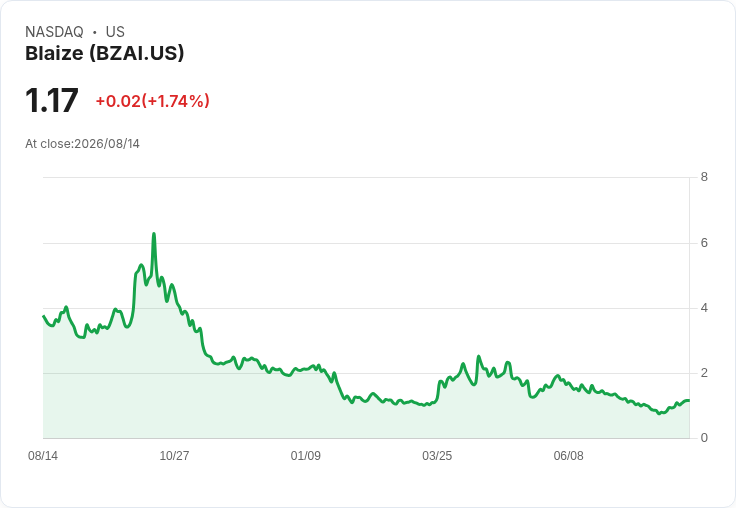Click the 4 label on the price axis

[x=704, y=308]
